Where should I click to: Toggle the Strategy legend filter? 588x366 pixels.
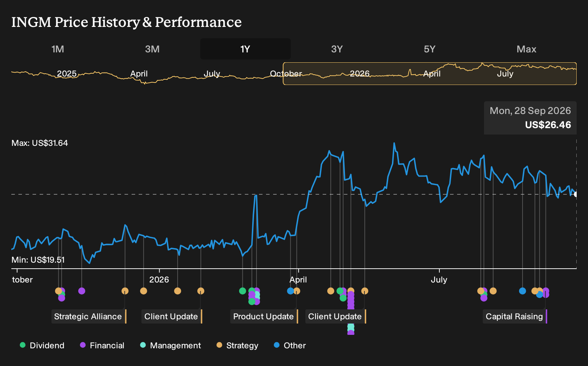(x=237, y=345)
